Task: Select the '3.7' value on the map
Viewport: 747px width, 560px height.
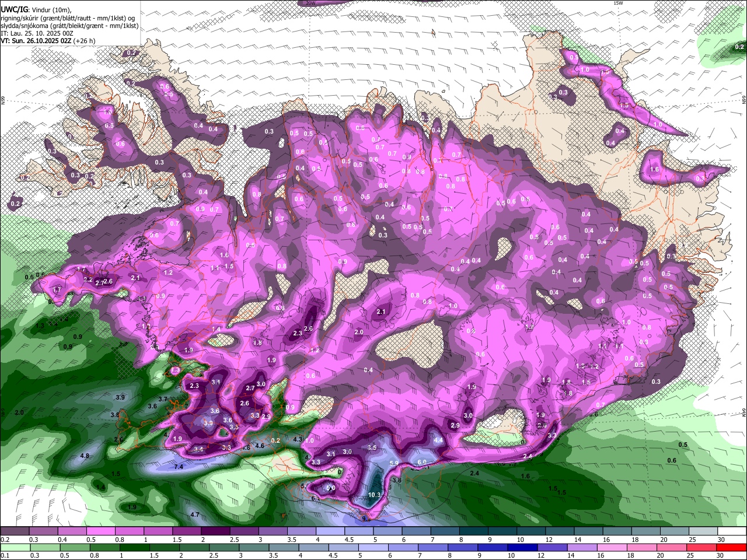Action: coord(163,399)
